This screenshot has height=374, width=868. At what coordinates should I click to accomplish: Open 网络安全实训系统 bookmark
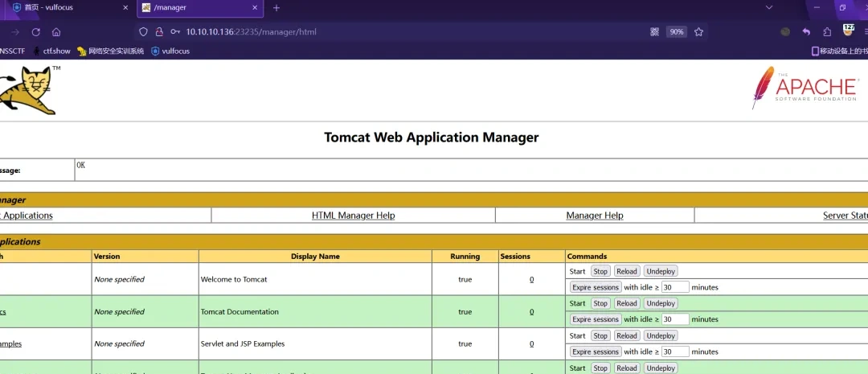111,51
